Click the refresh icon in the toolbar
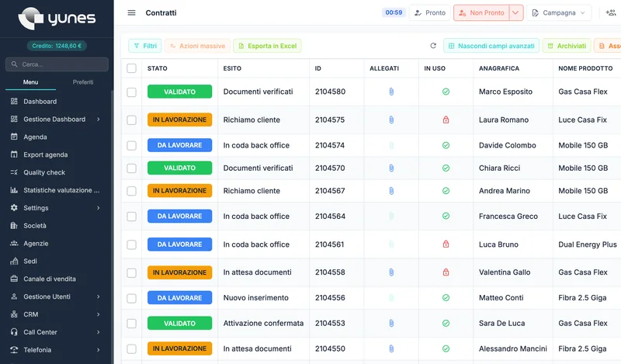The image size is (621, 364). (x=433, y=46)
